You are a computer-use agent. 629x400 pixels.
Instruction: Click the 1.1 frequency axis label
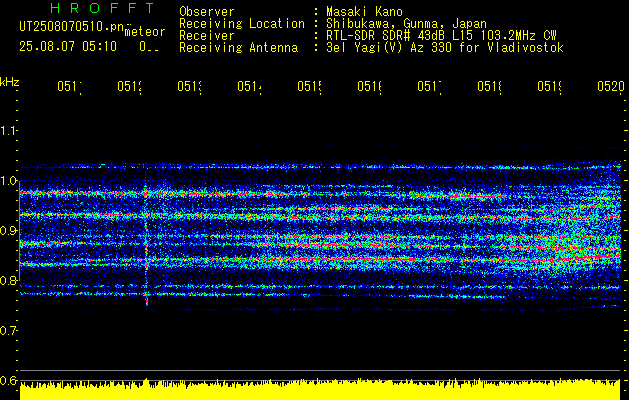[x=8, y=131]
